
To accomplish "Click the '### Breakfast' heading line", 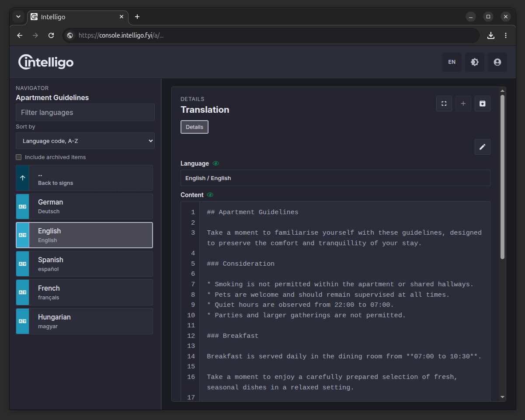I will (233, 336).
